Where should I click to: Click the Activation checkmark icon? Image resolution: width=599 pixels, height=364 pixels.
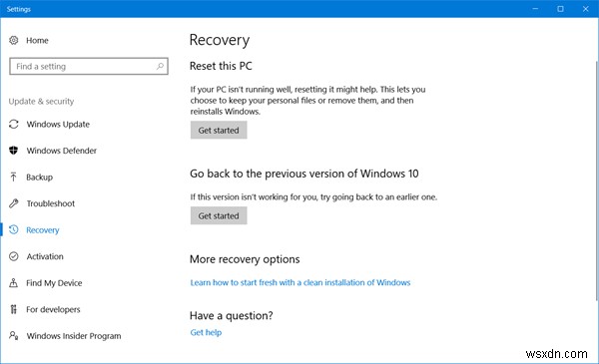click(x=14, y=256)
